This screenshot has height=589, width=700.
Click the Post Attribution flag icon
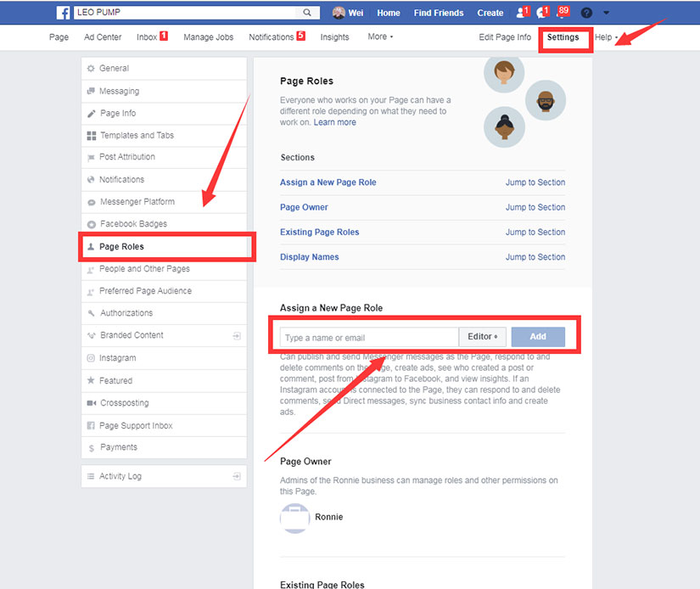91,157
